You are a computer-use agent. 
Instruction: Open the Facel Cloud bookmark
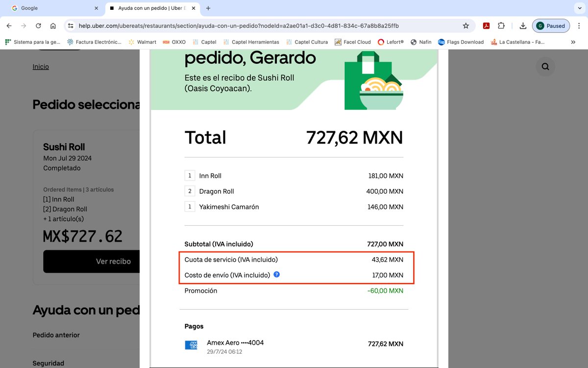(x=353, y=42)
